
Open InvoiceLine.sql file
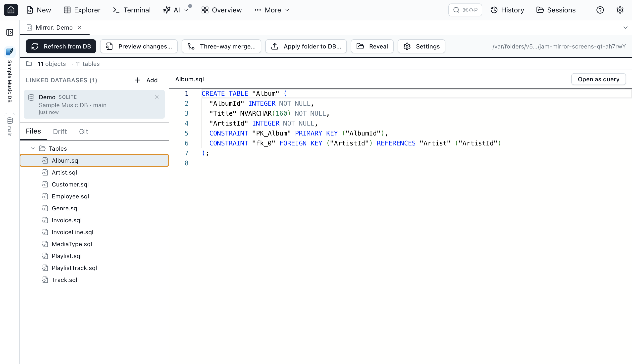tap(94, 232)
